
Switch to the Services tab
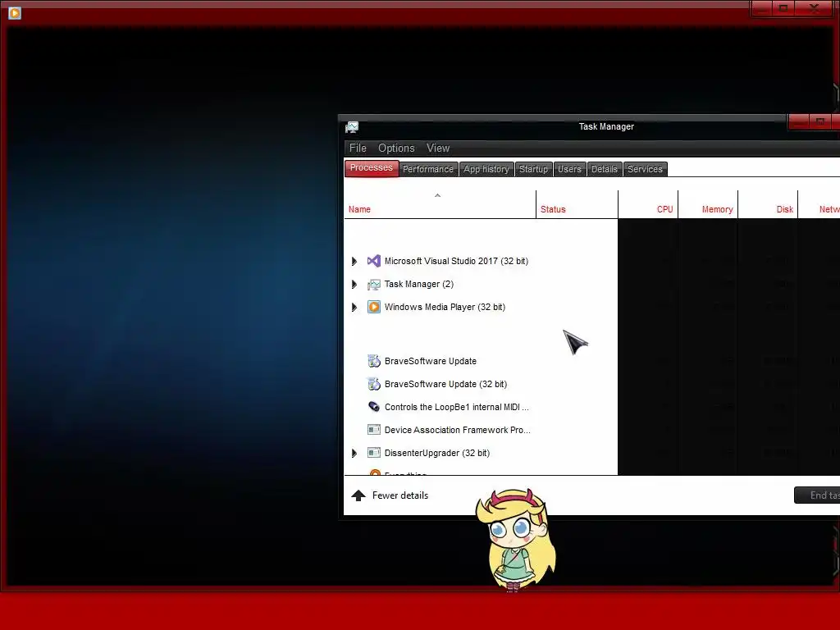click(645, 169)
